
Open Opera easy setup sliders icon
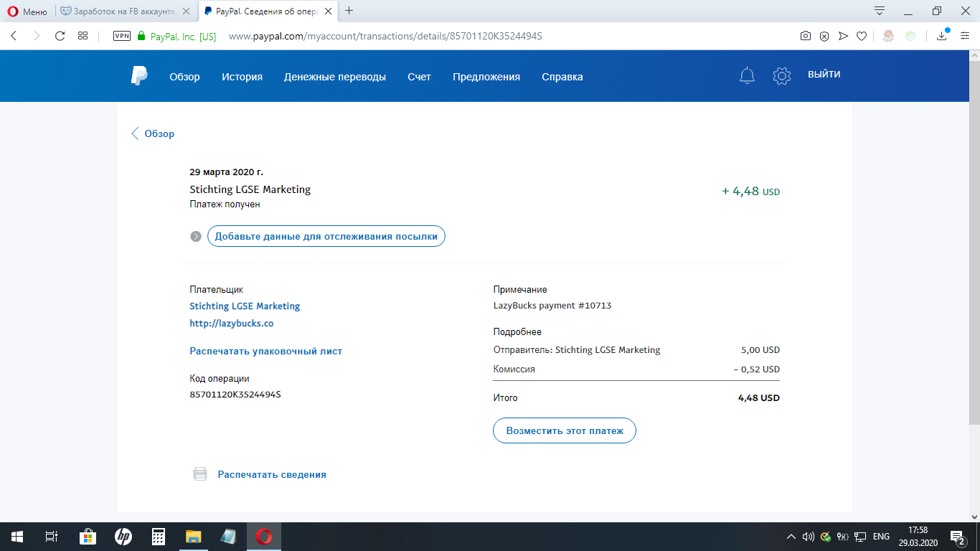point(965,36)
